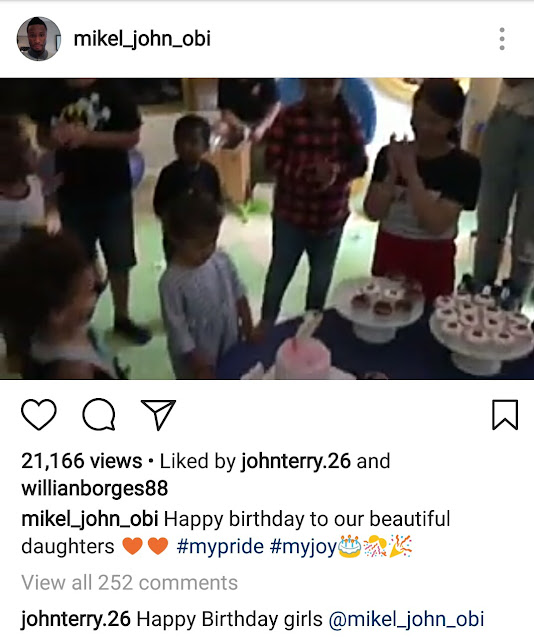534x640 pixels.
Task: Open the mikel_john_obi profile picture
Action: coord(39,39)
